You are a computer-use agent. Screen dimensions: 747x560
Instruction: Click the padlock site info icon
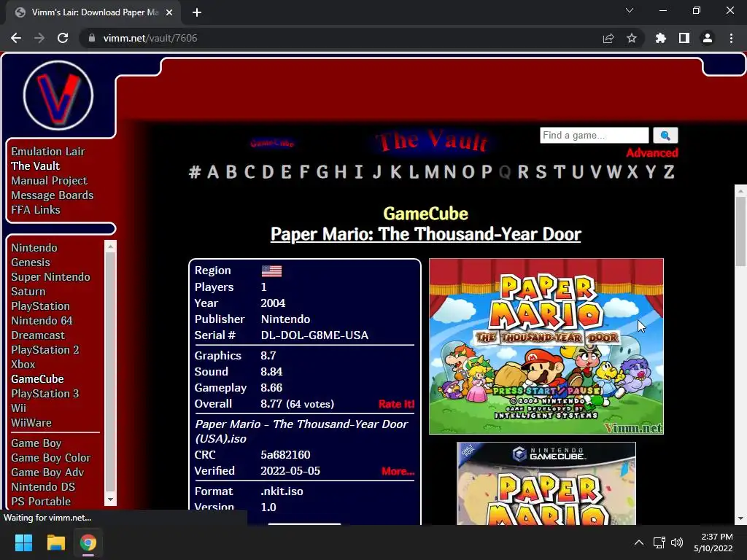91,38
